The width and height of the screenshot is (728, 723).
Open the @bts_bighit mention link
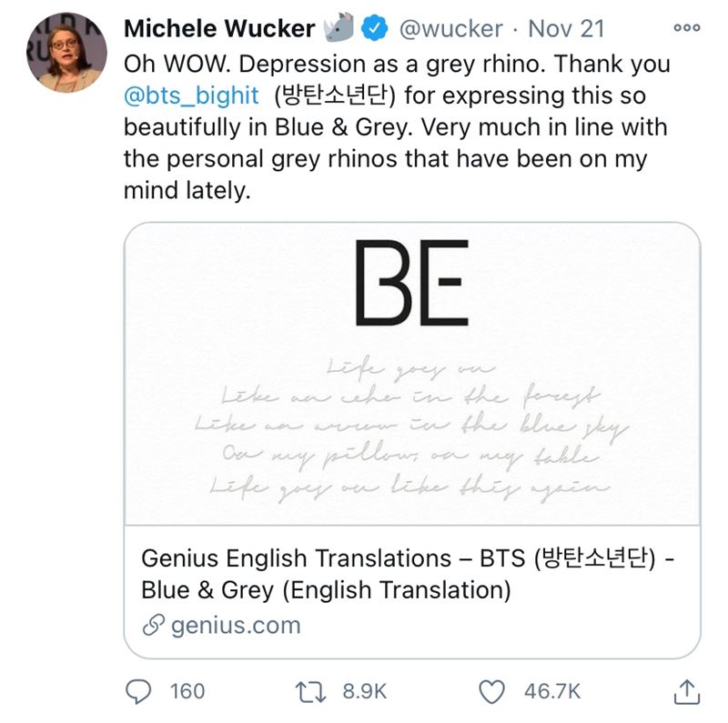tap(191, 95)
